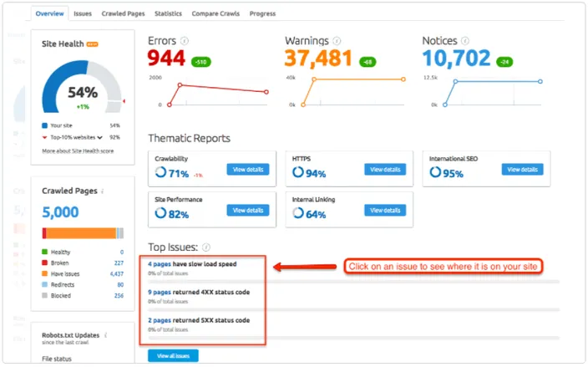This screenshot has height=367, width=588.
Task: Click the green -68 warnings change badge
Action: [367, 62]
